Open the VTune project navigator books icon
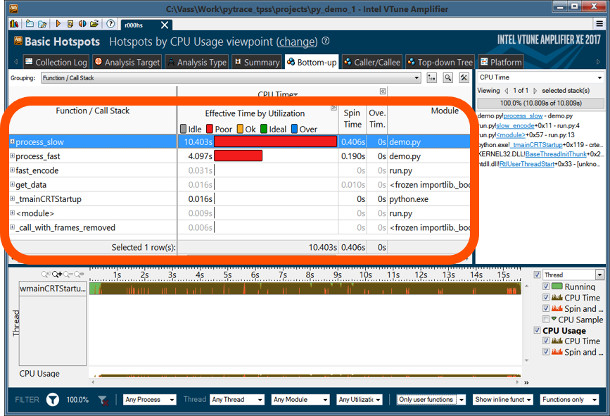 [14, 24]
